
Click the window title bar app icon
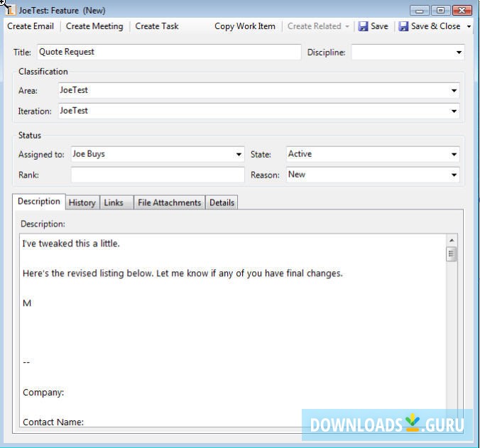[x=10, y=10]
